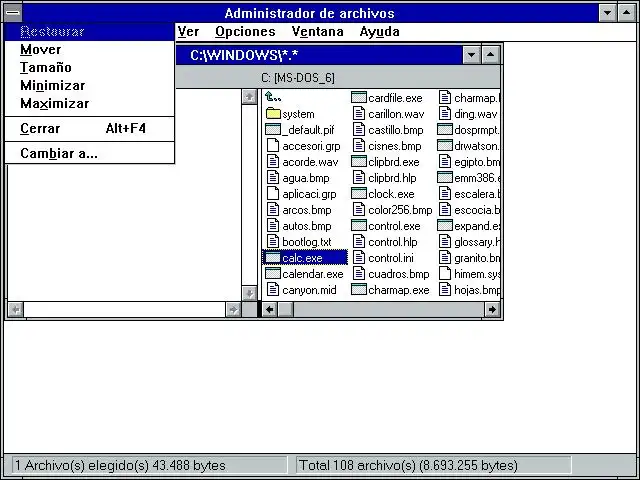Click directory tree scroll-up arrow
Screen dimensions: 640x480
[249, 97]
